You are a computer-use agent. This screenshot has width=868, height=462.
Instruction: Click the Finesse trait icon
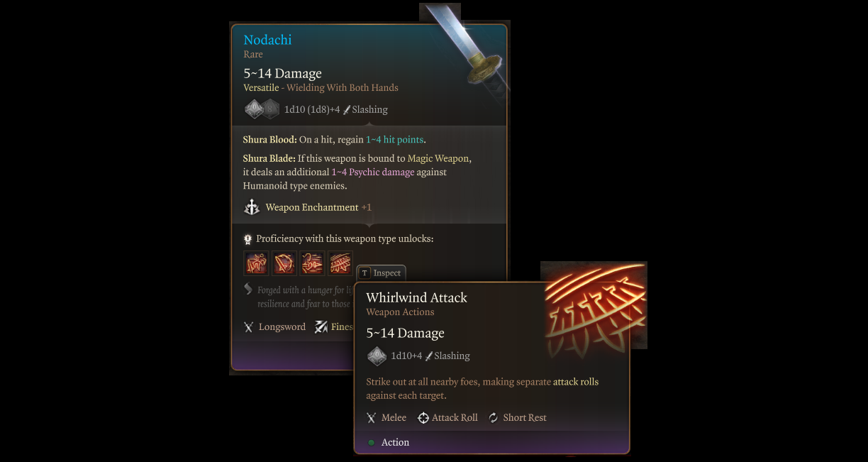tap(321, 327)
